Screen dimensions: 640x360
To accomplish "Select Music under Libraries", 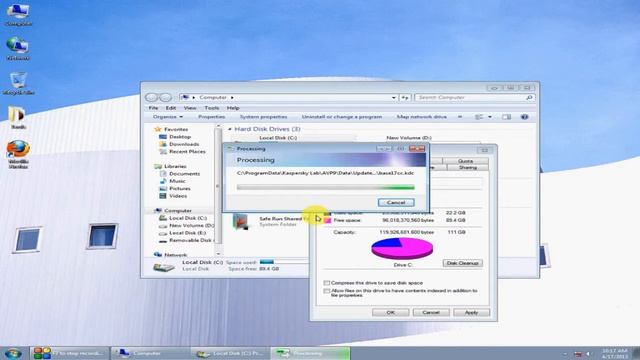I will pos(177,181).
